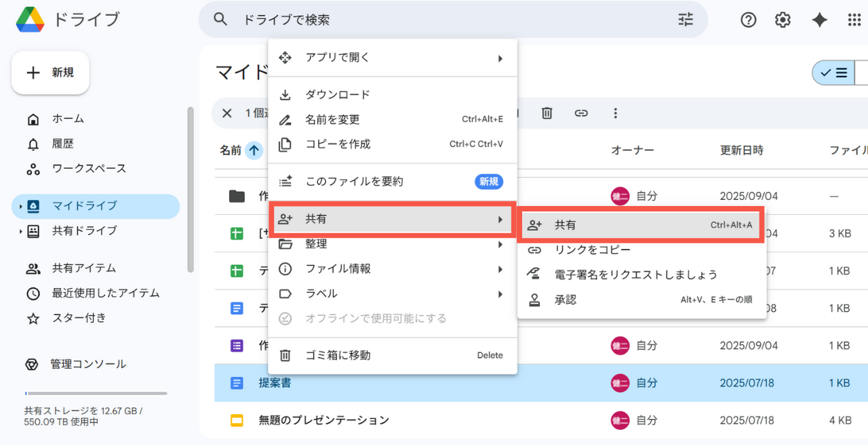Click the 新規 button in the sidebar
This screenshot has width=868, height=446.
50,73
